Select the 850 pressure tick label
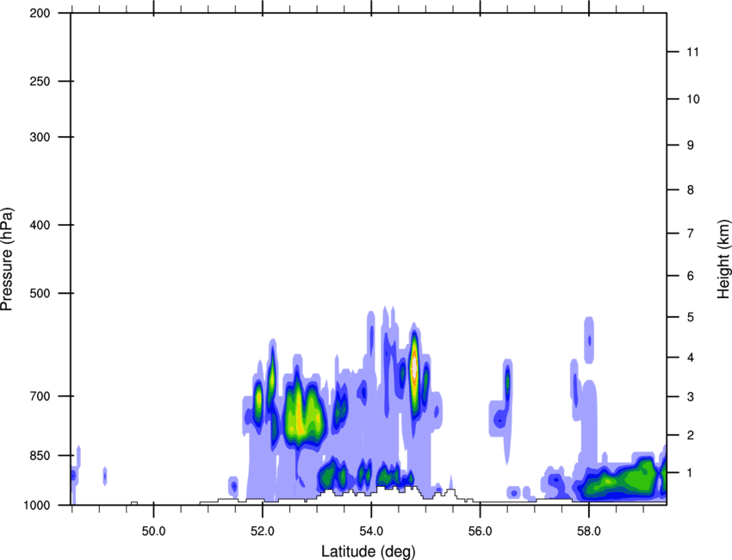Viewport: 732px width, 560px height. coord(40,456)
